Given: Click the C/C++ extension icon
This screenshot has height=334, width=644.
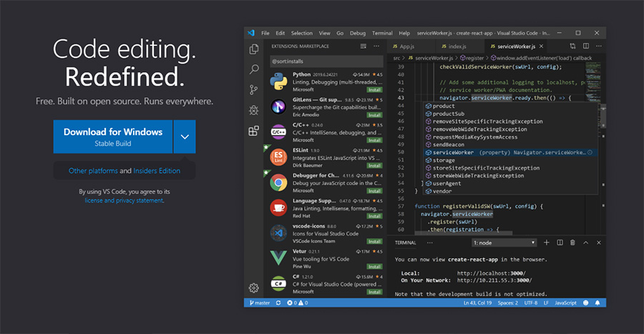Looking at the screenshot, I should tap(278, 132).
